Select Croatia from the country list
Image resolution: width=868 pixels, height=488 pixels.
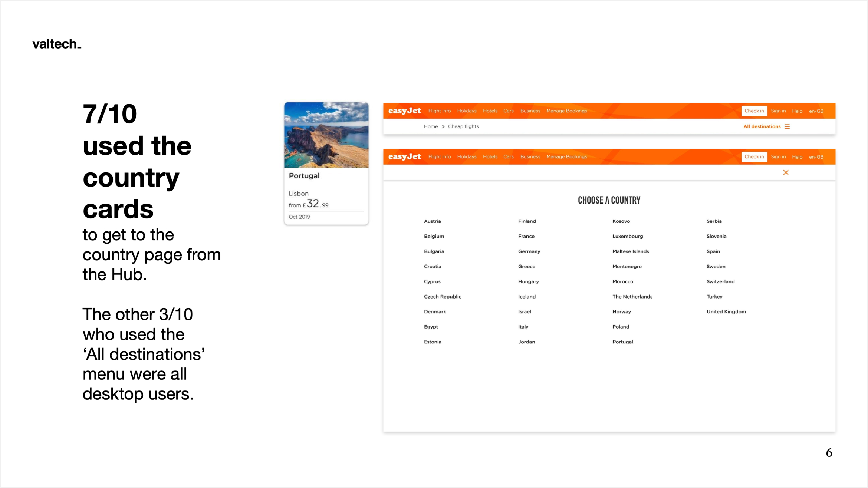point(433,267)
